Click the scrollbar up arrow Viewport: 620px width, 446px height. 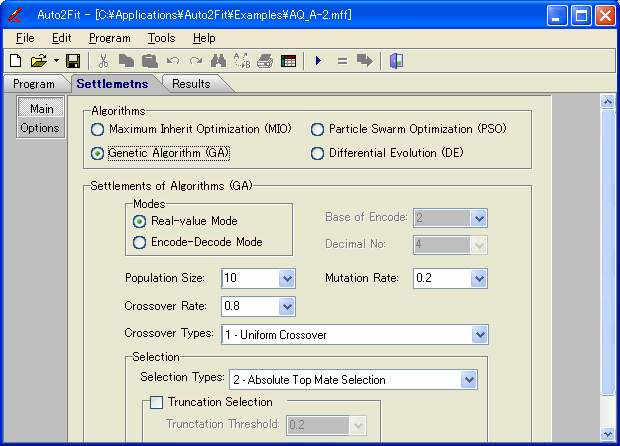[x=607, y=102]
